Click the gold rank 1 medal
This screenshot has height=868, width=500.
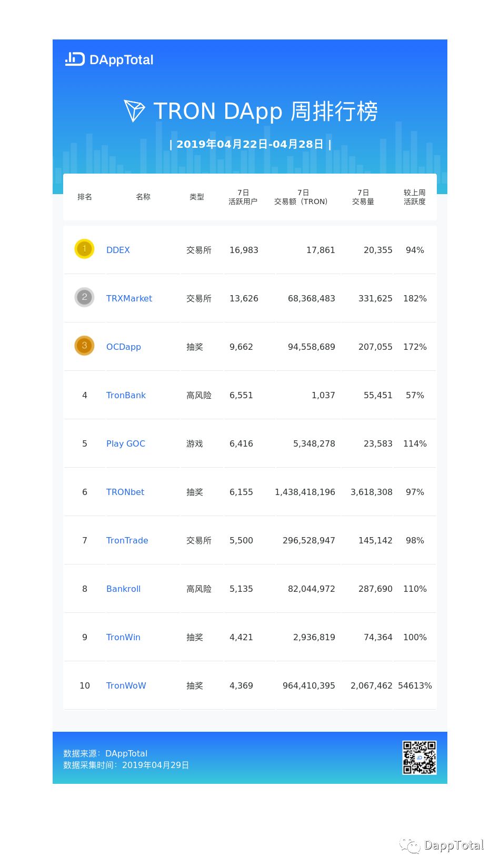[x=84, y=249]
